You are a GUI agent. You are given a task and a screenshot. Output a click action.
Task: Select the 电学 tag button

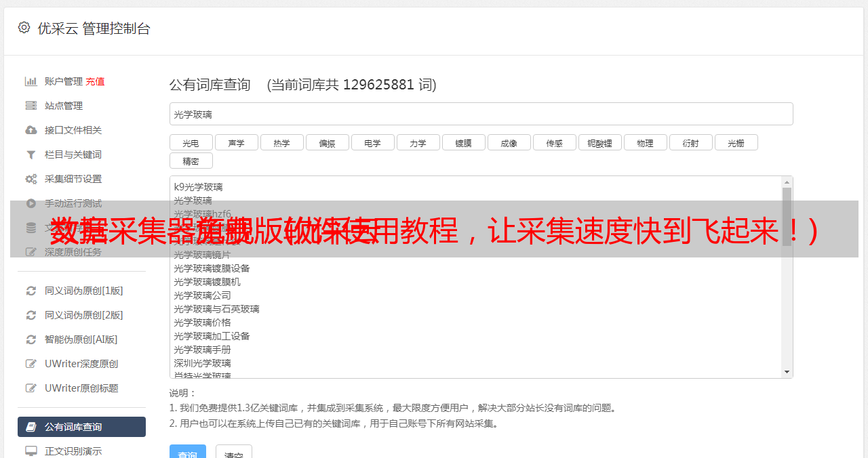372,142
